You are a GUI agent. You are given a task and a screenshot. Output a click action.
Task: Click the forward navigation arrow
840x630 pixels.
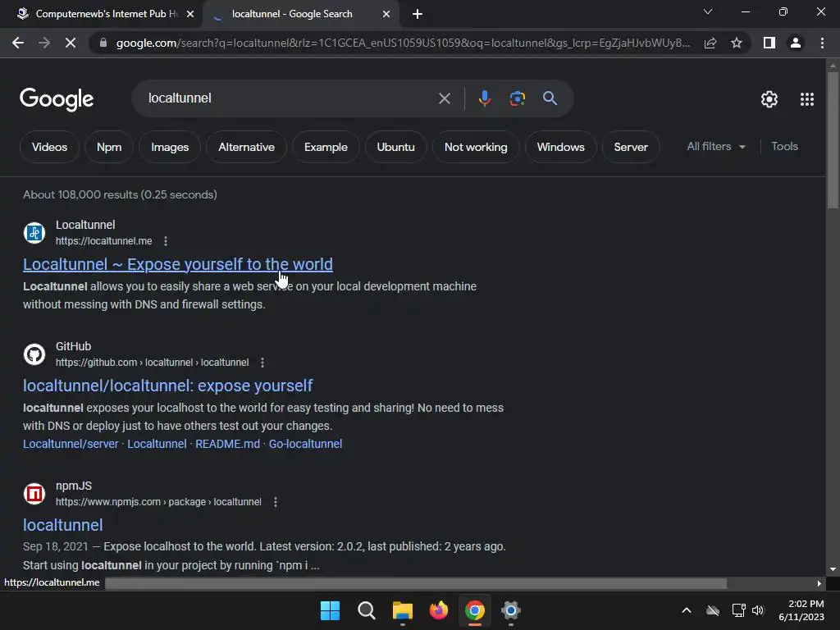pos(44,43)
